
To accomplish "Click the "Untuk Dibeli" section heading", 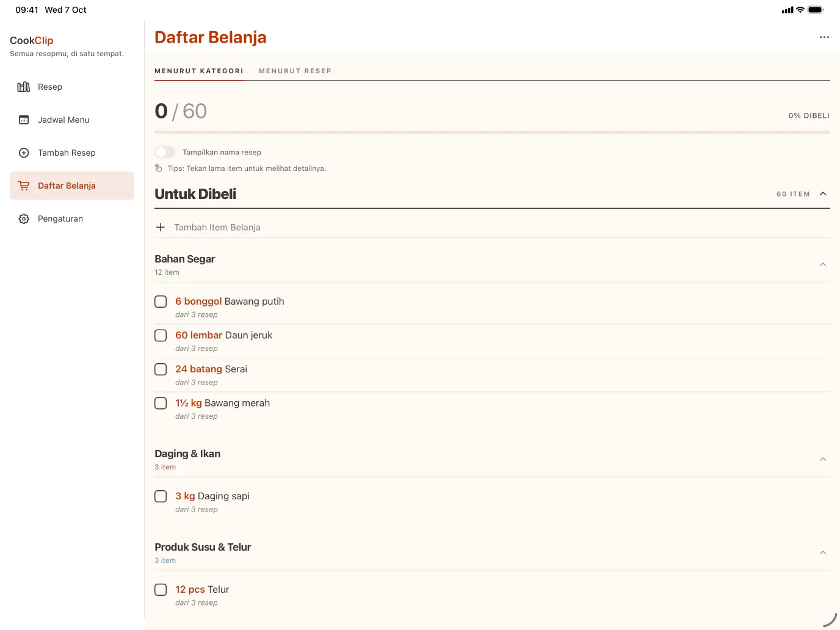I will tap(195, 194).
